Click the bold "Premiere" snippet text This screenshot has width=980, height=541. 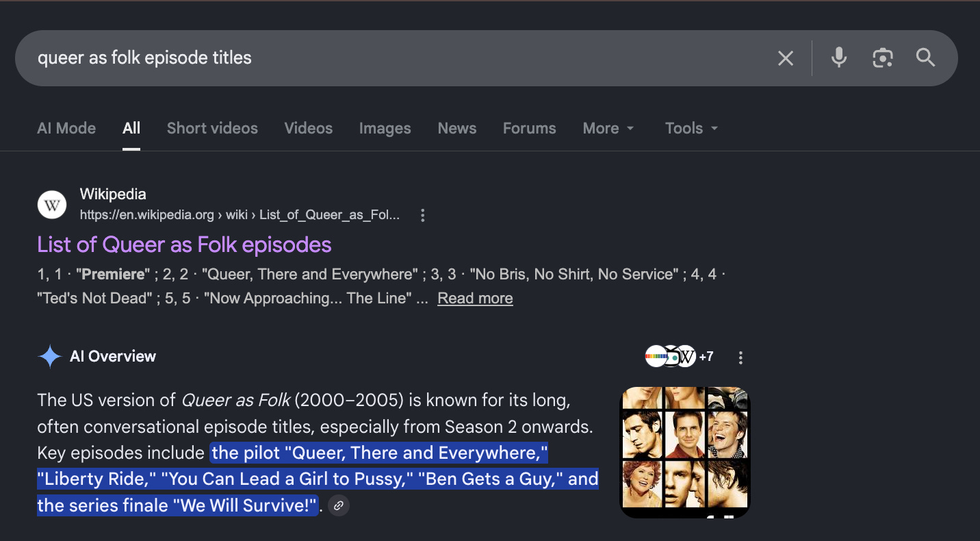tap(113, 275)
